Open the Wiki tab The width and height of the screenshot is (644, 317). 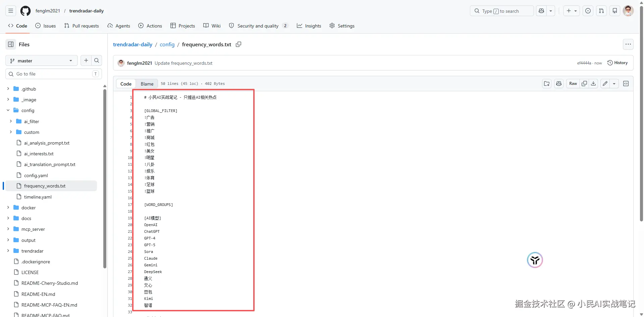coord(212,26)
